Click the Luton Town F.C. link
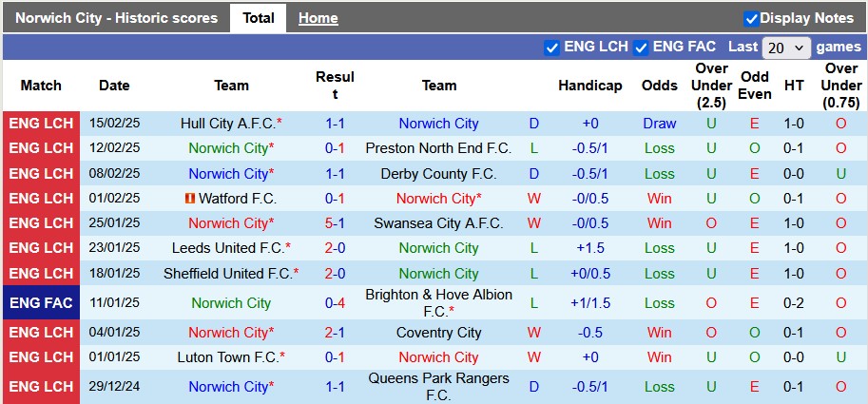The image size is (868, 404). click(227, 357)
